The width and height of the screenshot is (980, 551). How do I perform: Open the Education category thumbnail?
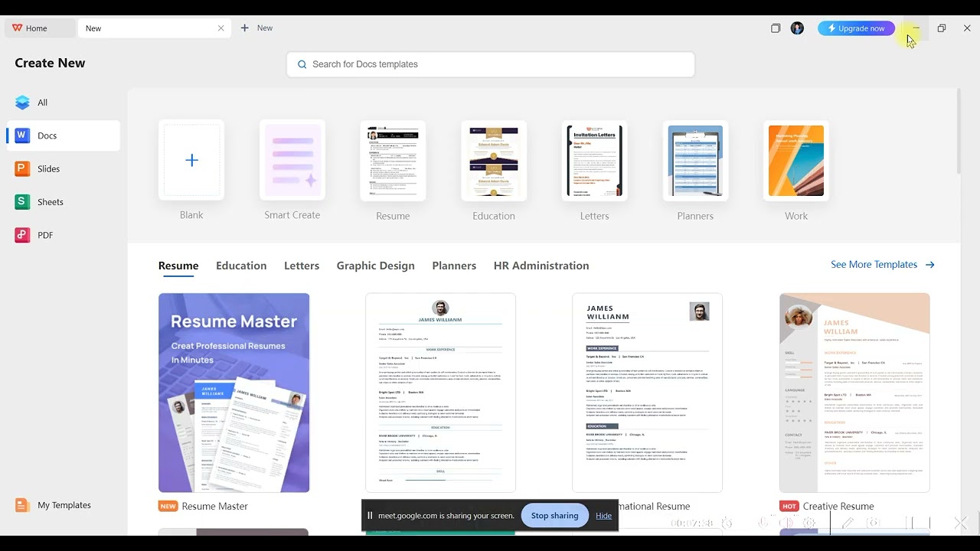[x=494, y=161]
